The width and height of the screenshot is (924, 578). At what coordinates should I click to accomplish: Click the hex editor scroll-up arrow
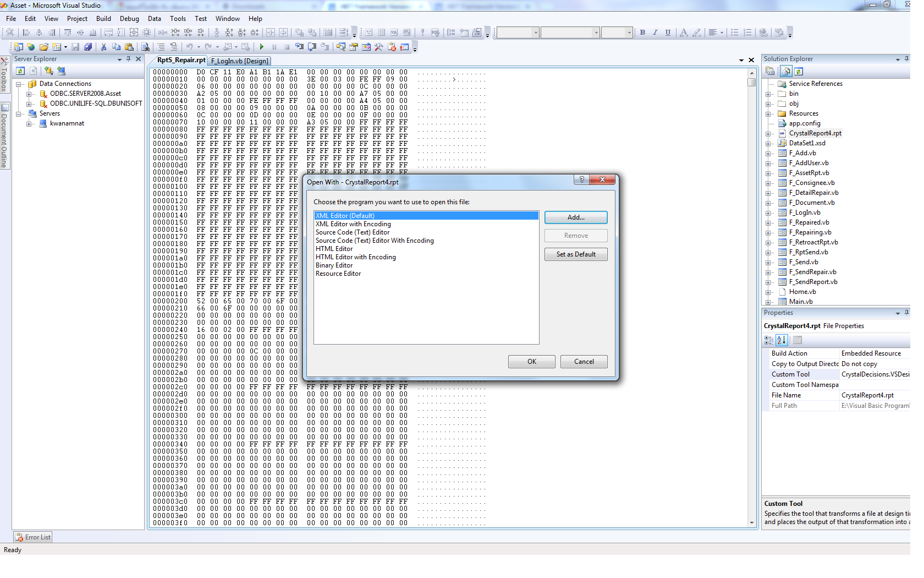point(752,73)
